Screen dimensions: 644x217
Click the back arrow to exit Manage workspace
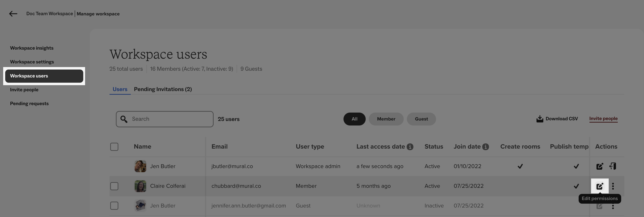pyautogui.click(x=13, y=14)
